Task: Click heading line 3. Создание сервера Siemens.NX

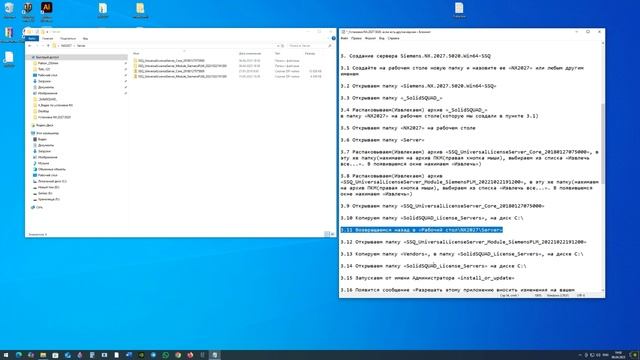Action: tap(416, 56)
